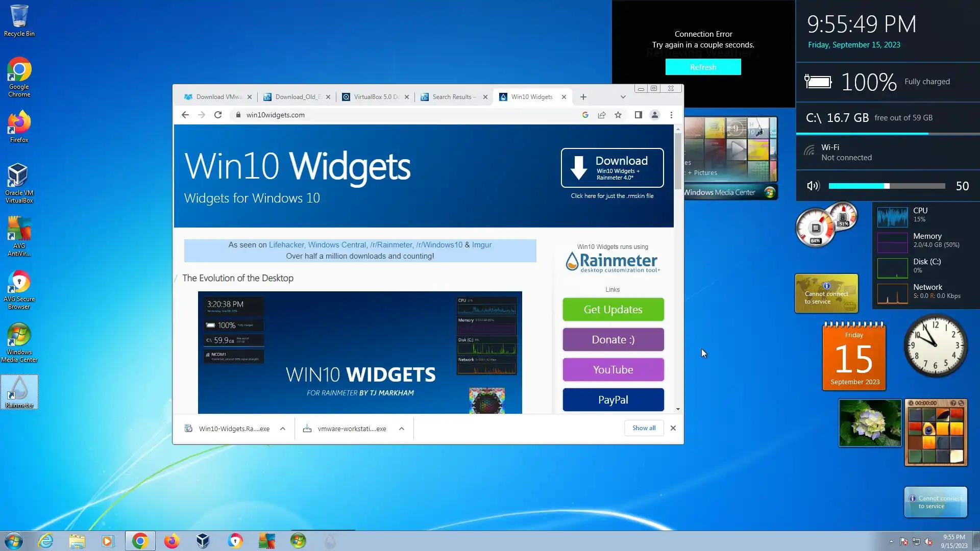The width and height of the screenshot is (980, 551).
Task: Click the Firefox icon in the taskbar
Action: pos(171,541)
